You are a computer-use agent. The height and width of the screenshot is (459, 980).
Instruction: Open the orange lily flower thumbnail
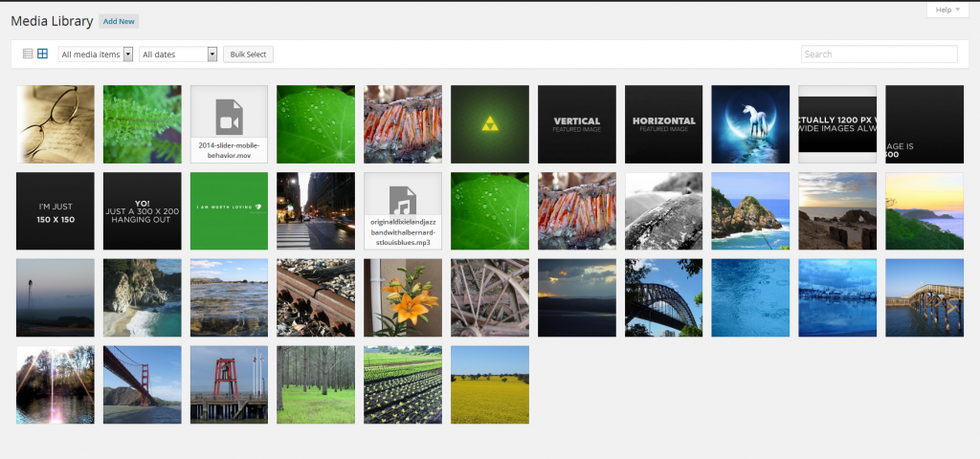coord(403,298)
